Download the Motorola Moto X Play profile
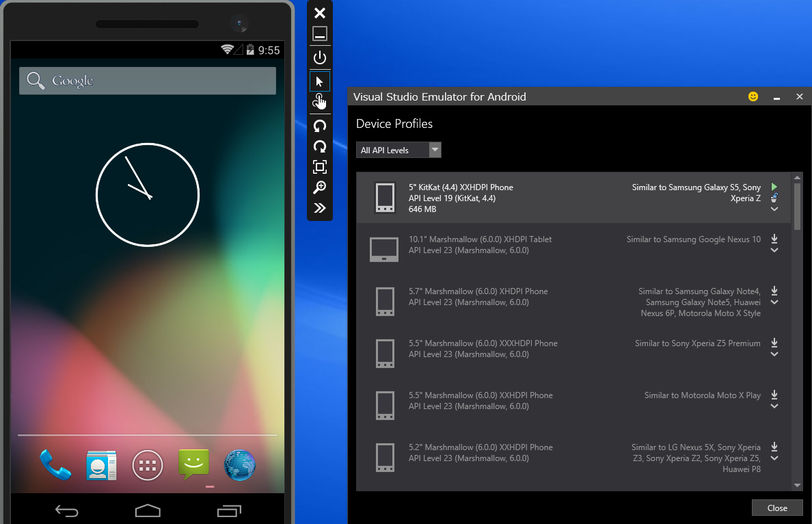This screenshot has height=524, width=812. coord(774,395)
